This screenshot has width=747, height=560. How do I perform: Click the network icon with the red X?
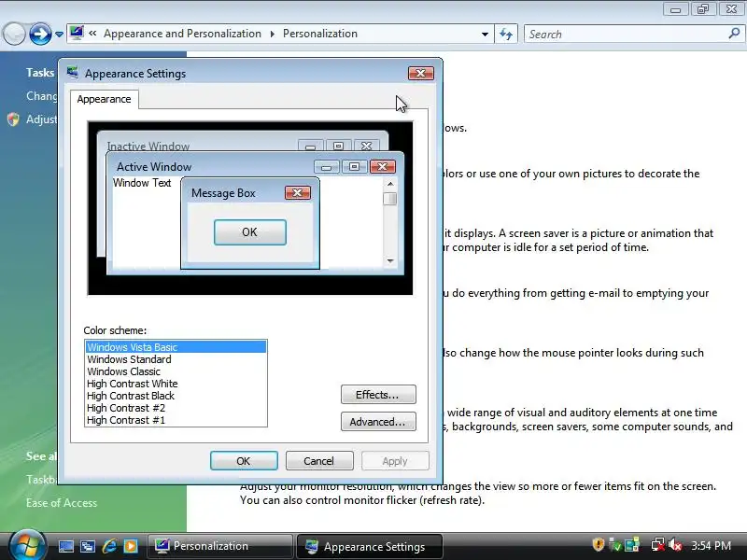click(658, 545)
